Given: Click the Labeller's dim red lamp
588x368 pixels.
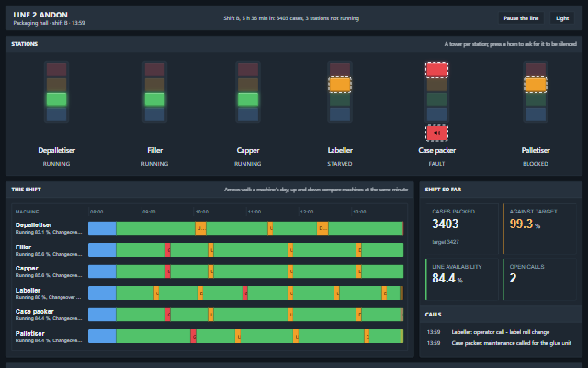Looking at the screenshot, I should click(340, 70).
